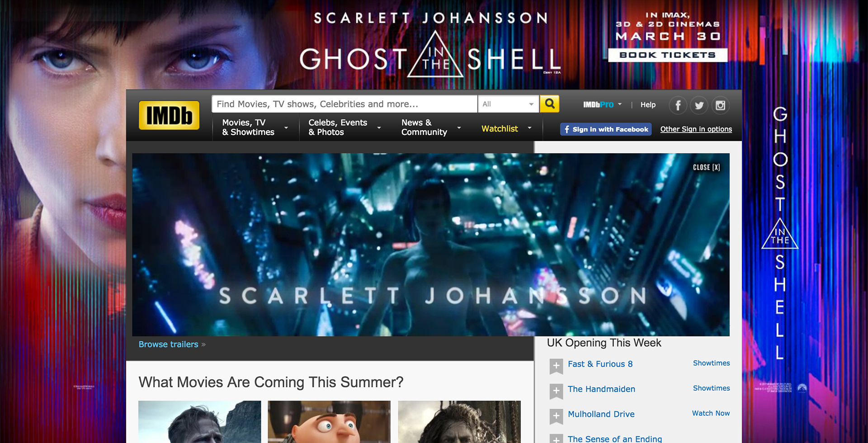Click BOOK TICKETS in the banner ad
Viewport: 868px width, 443px height.
667,55
